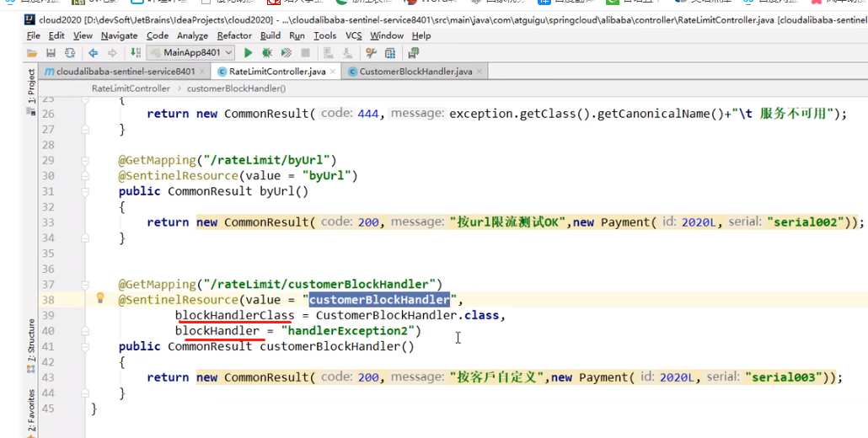Open the View menu

point(83,35)
